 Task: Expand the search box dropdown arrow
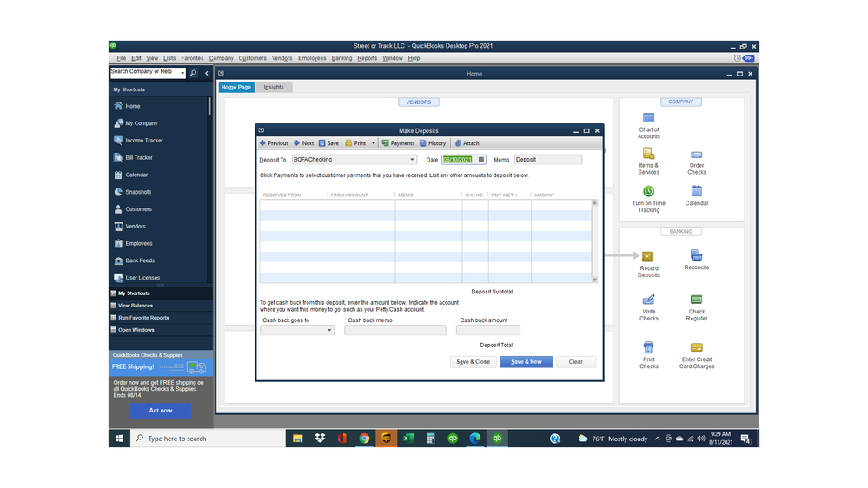[x=182, y=73]
